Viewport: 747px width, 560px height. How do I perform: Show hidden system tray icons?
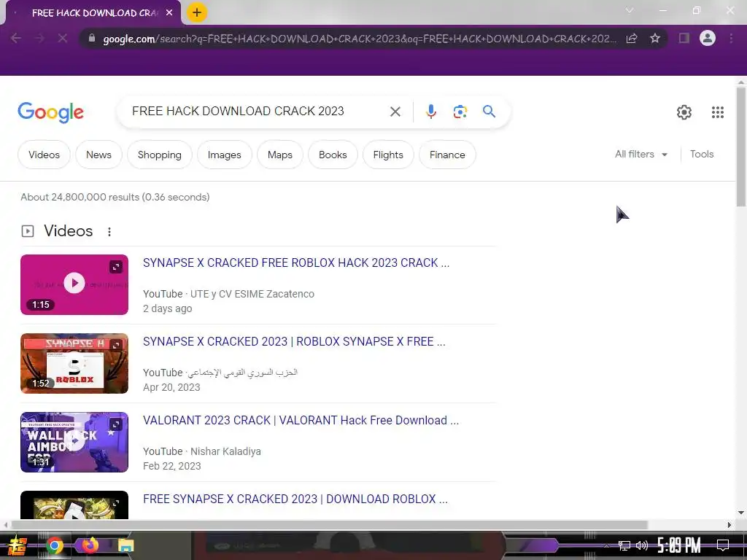pos(606,545)
